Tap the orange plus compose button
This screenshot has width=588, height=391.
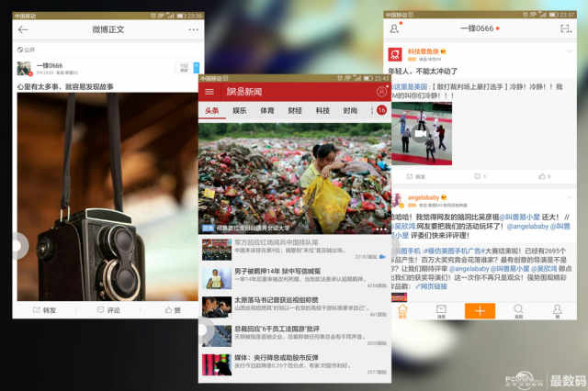(x=480, y=311)
